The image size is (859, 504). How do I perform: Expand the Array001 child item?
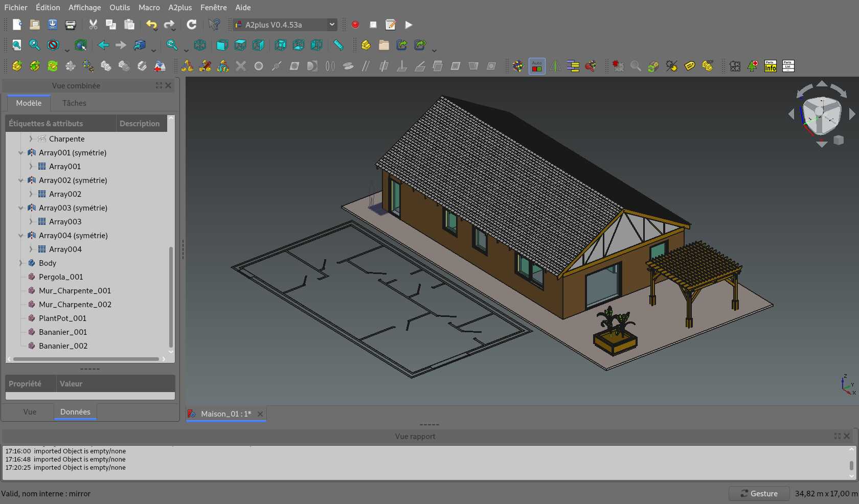(x=31, y=166)
